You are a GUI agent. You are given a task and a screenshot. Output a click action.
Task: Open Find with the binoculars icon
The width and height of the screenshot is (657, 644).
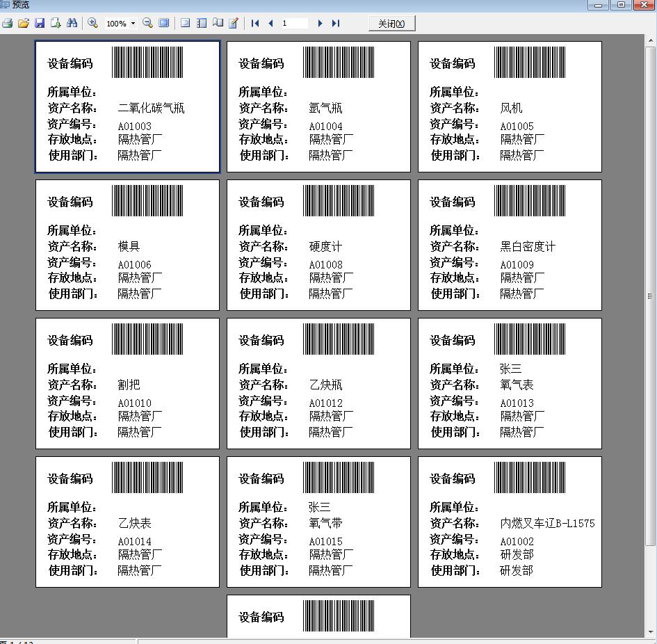(72, 23)
